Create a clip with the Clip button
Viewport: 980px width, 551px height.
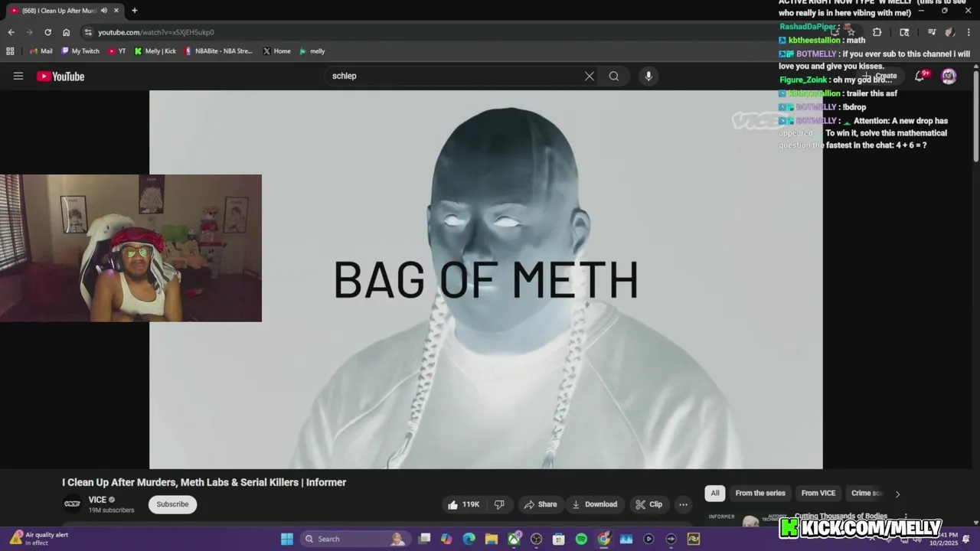pyautogui.click(x=648, y=504)
